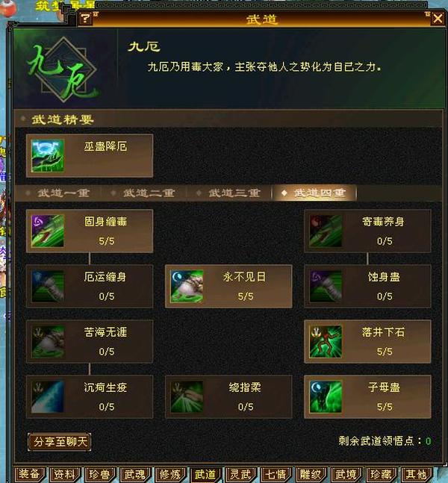Open the 装备 bottom tab

coord(30,474)
